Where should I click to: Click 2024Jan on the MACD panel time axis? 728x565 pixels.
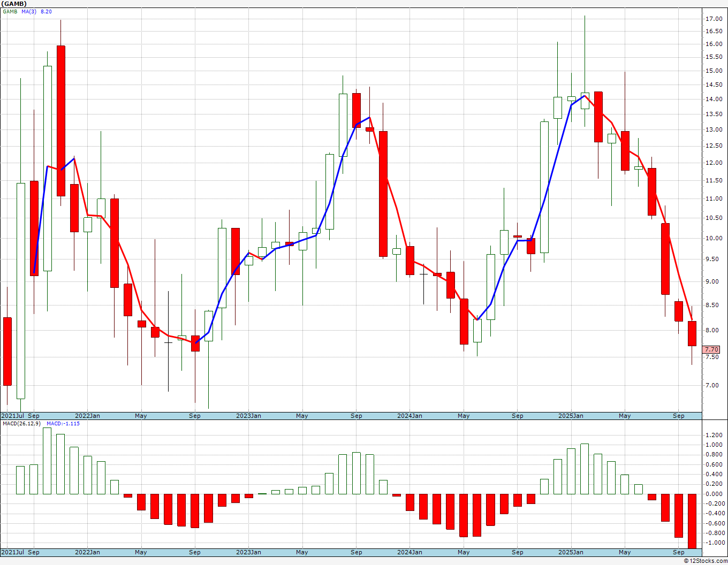(409, 552)
